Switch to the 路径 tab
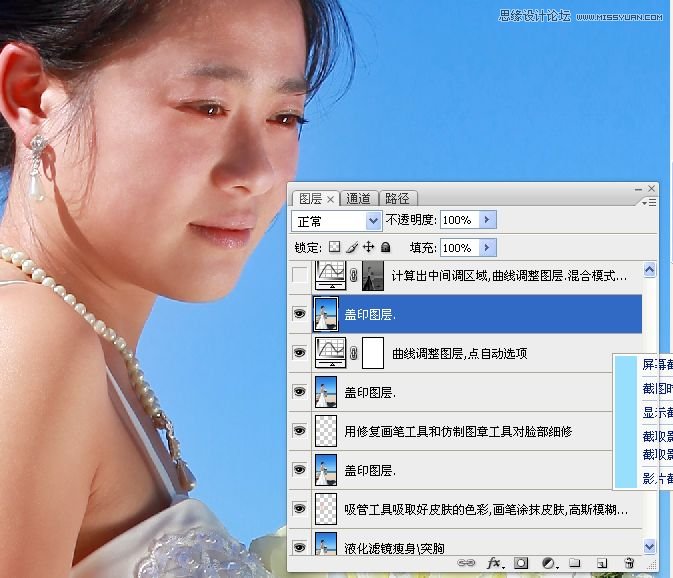Viewport: 673px width, 578px height. [x=397, y=199]
